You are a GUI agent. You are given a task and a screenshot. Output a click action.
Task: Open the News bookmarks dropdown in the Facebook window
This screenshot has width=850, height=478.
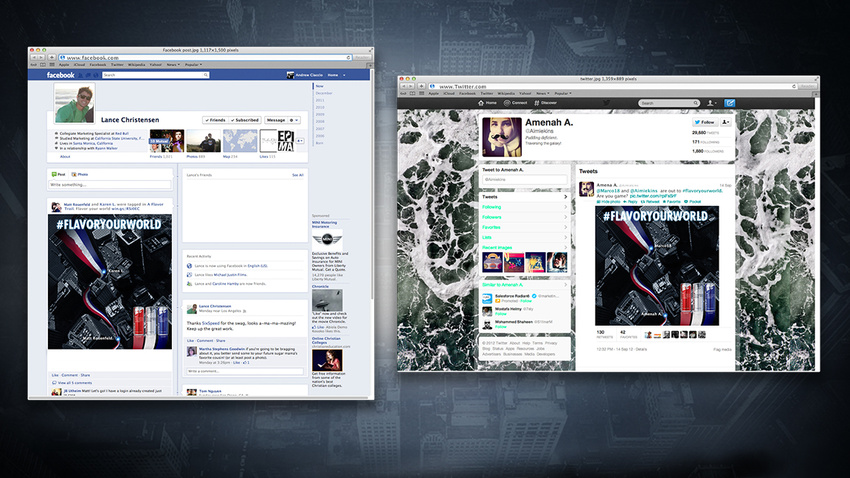tap(173, 64)
